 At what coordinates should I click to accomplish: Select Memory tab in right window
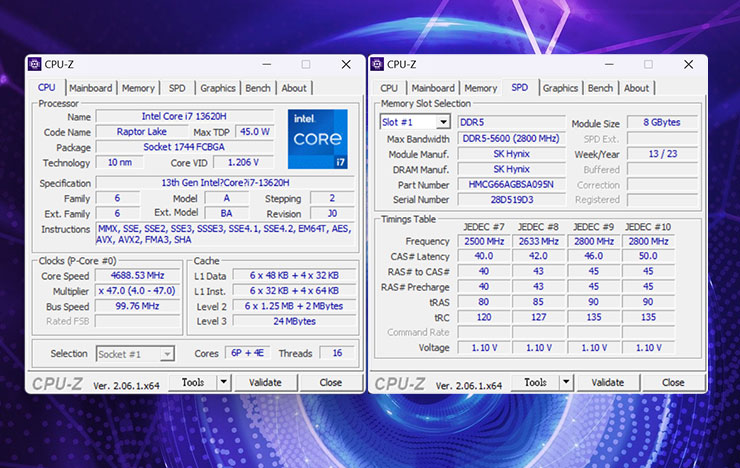pos(480,88)
